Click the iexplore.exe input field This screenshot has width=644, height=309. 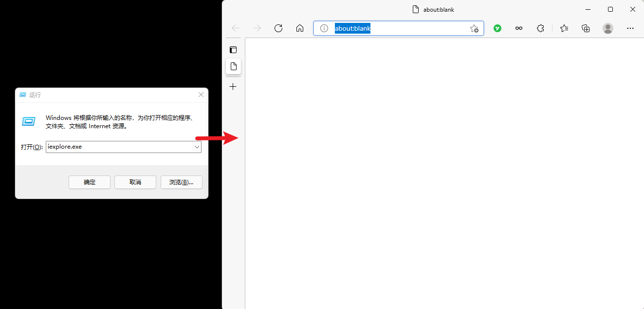(119, 147)
